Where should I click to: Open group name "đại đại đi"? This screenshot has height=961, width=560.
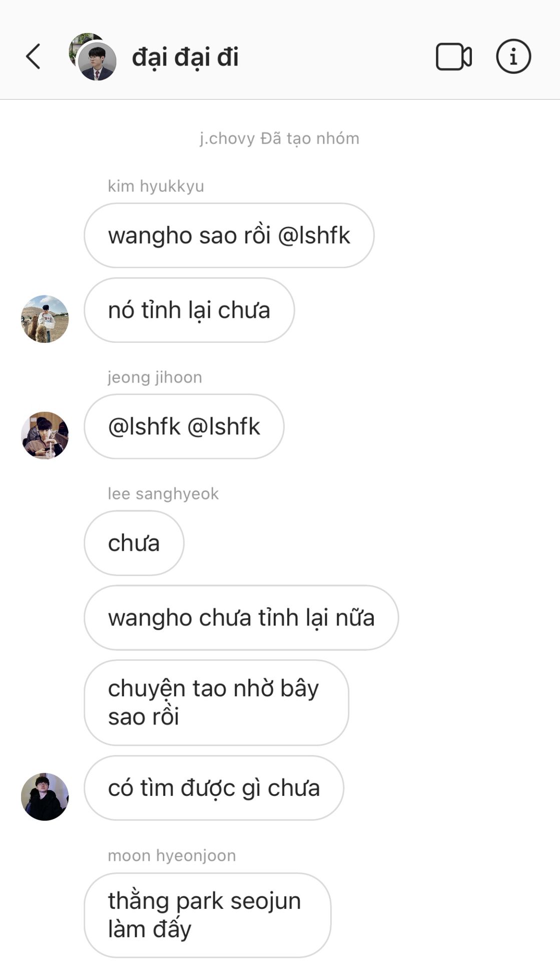[185, 57]
